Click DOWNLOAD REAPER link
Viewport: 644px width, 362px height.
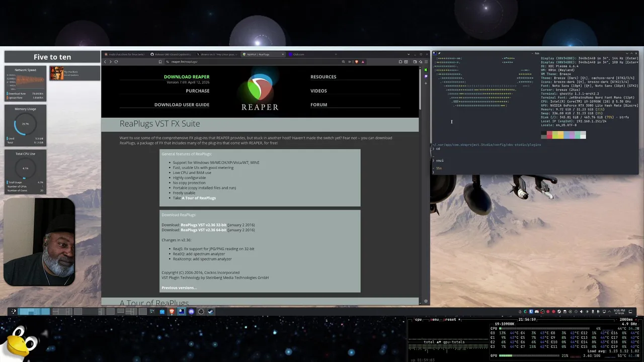click(x=187, y=77)
